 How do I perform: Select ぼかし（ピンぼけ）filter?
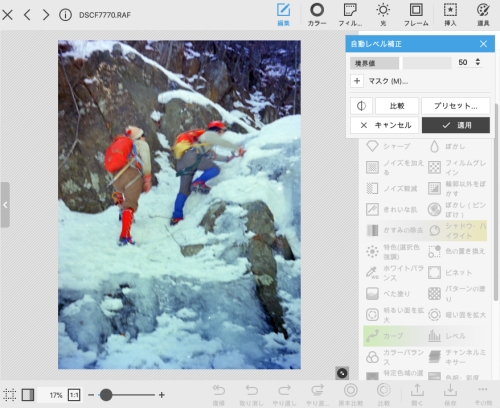(x=457, y=210)
